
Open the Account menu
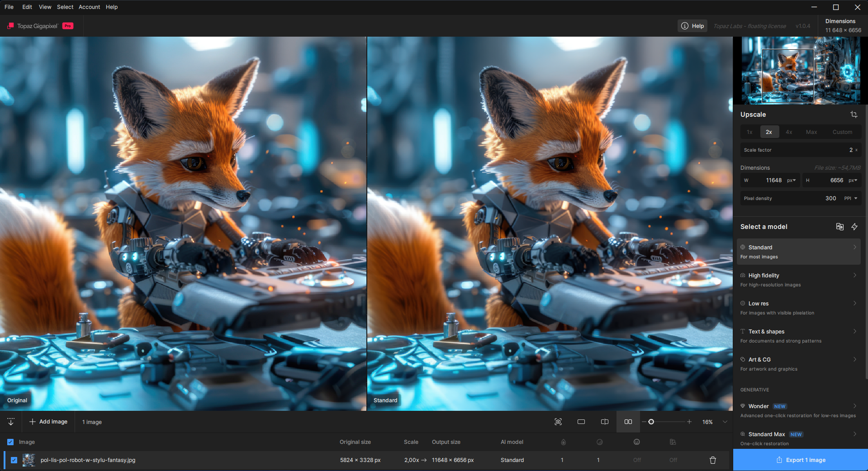(x=89, y=7)
